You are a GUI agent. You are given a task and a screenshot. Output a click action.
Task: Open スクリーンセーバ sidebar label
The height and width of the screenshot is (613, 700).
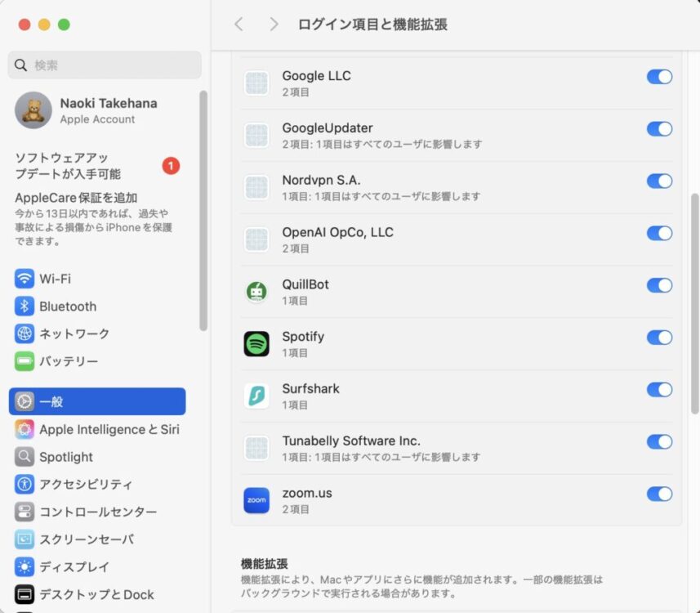(x=87, y=539)
